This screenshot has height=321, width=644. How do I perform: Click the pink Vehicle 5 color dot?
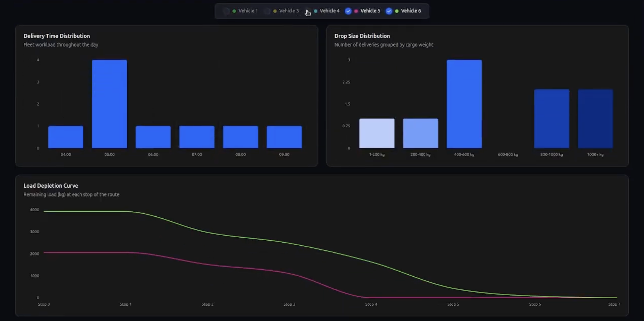point(356,11)
